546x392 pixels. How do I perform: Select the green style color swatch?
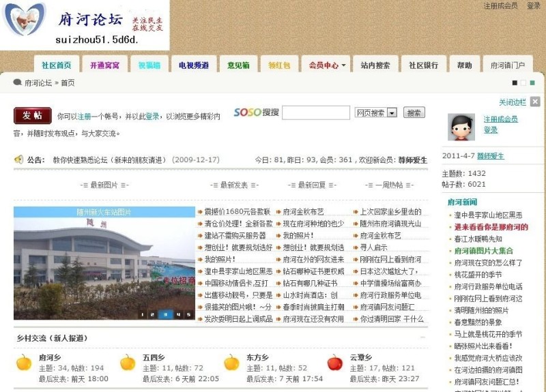coord(532,82)
